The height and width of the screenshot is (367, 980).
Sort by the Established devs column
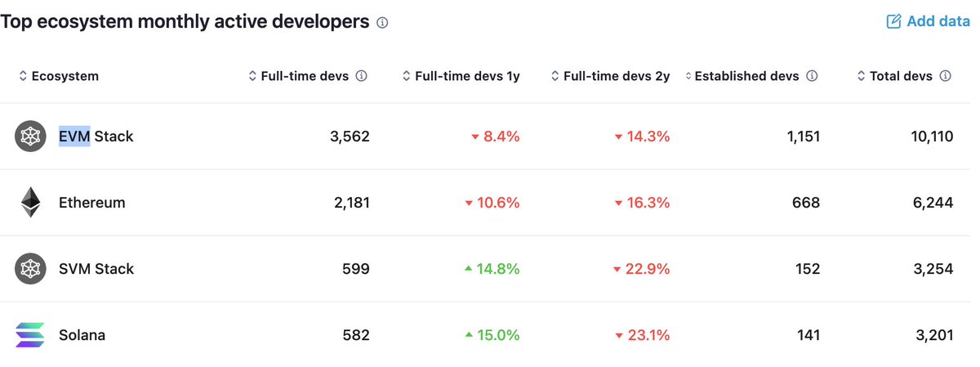[x=741, y=76]
